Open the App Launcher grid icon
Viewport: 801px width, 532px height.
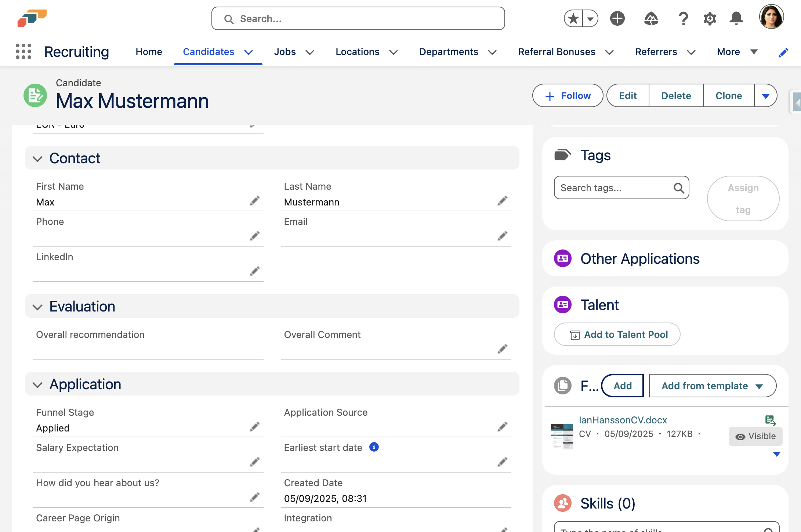(23, 51)
